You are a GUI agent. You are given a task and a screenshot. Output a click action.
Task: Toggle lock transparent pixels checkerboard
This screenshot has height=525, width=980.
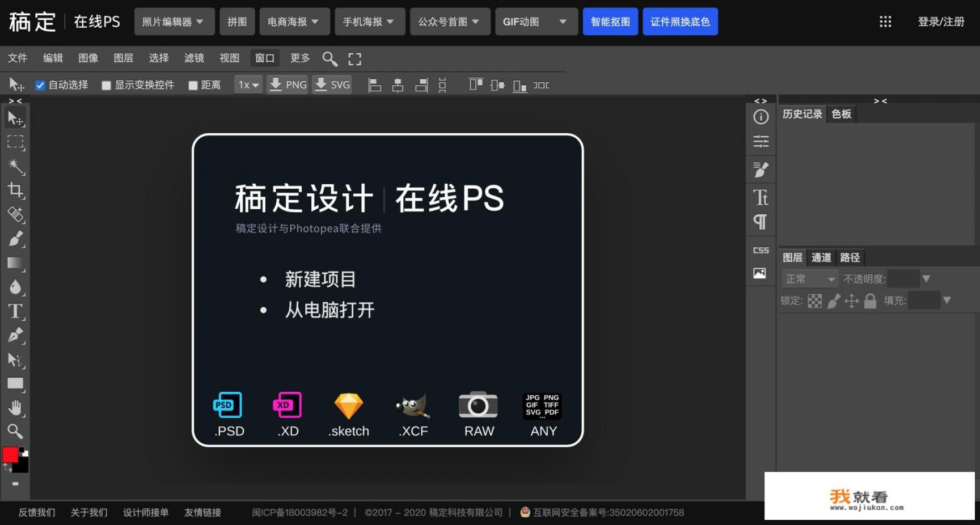tap(814, 301)
